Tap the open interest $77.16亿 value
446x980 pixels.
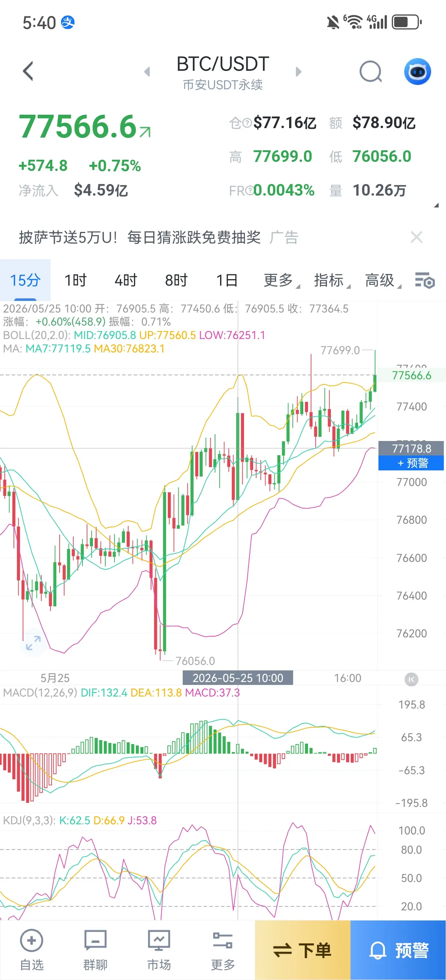[x=285, y=123]
